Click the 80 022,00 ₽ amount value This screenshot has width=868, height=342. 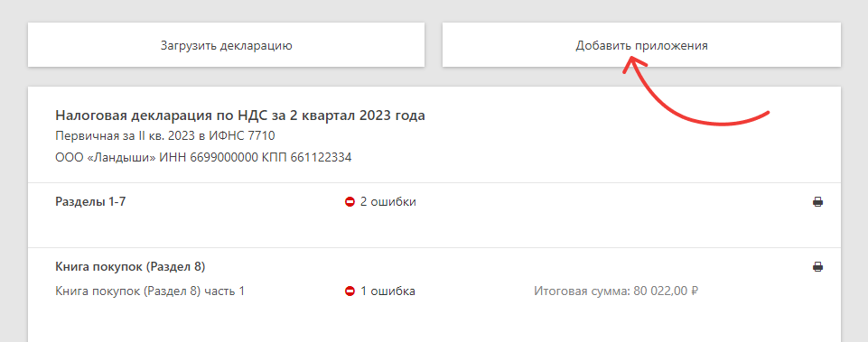664,291
